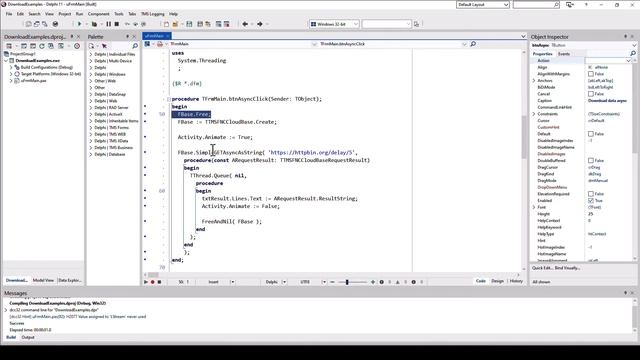The width and height of the screenshot is (640, 360).
Task: Switch to the Events tab
Action: pos(564,54)
